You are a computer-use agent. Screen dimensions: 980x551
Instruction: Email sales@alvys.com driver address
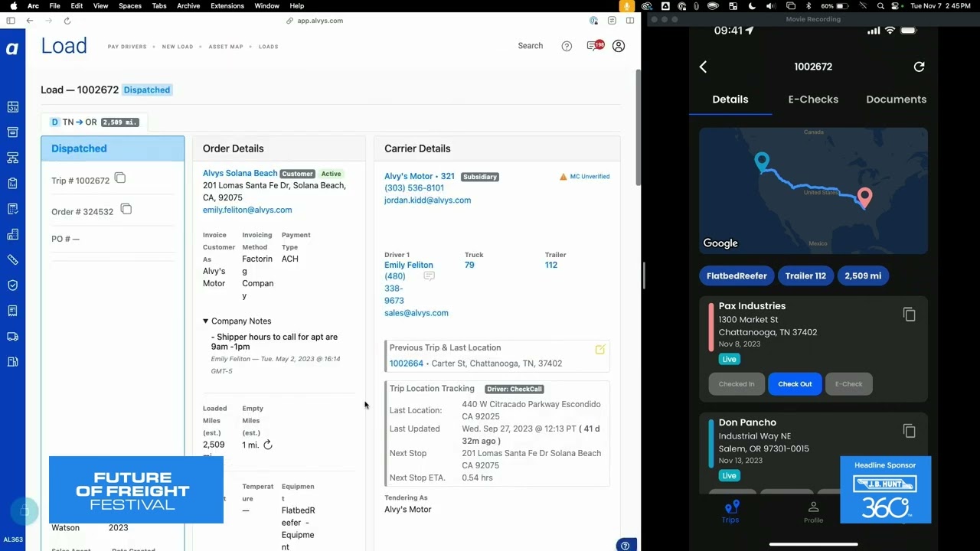tap(416, 313)
